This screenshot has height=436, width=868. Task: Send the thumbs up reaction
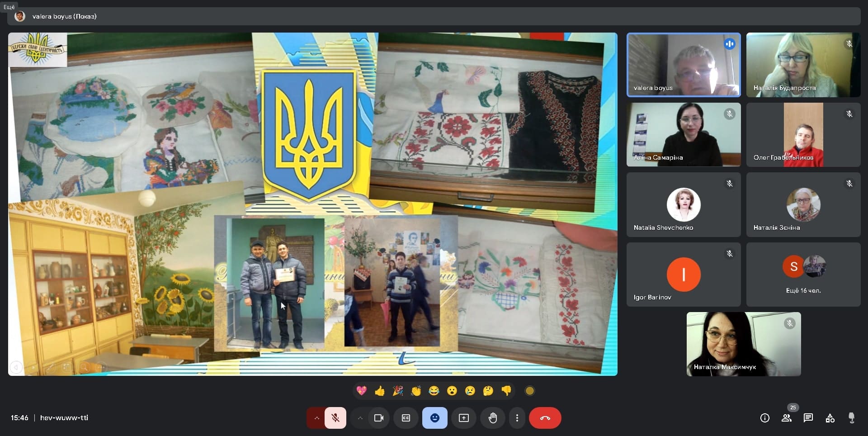click(x=380, y=391)
